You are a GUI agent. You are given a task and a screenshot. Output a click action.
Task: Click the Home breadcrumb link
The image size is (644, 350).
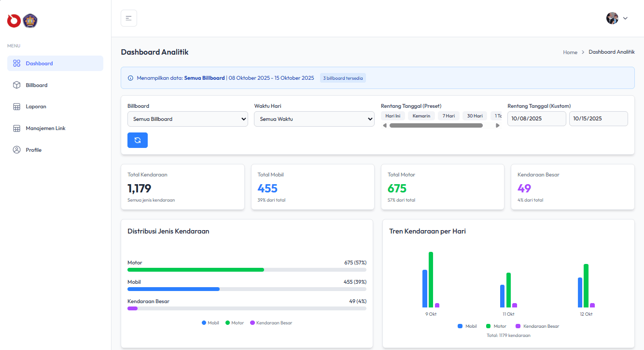570,52
